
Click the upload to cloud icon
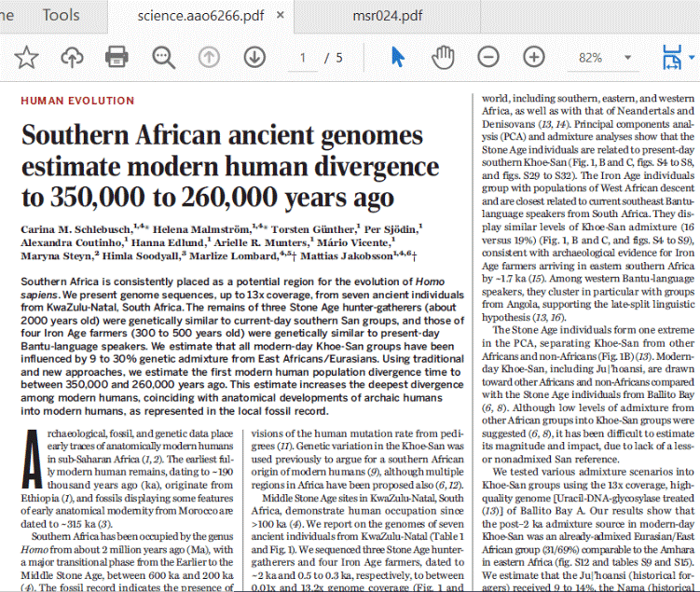(x=72, y=57)
